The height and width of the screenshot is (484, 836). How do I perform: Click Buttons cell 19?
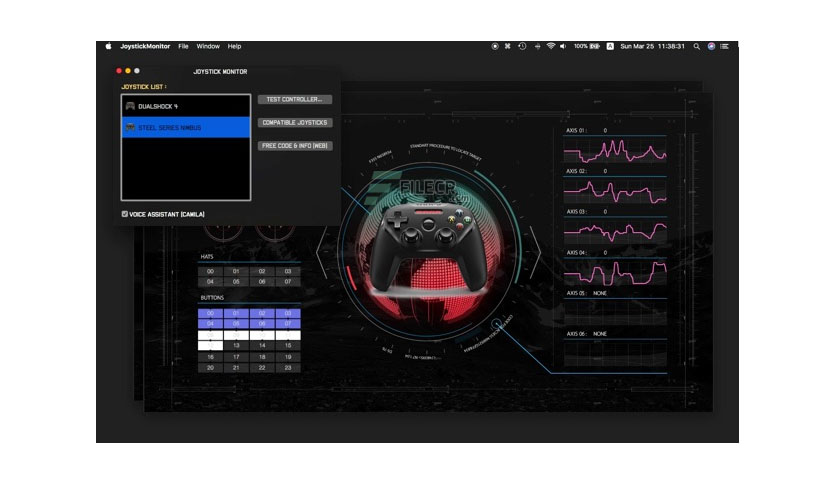288,357
